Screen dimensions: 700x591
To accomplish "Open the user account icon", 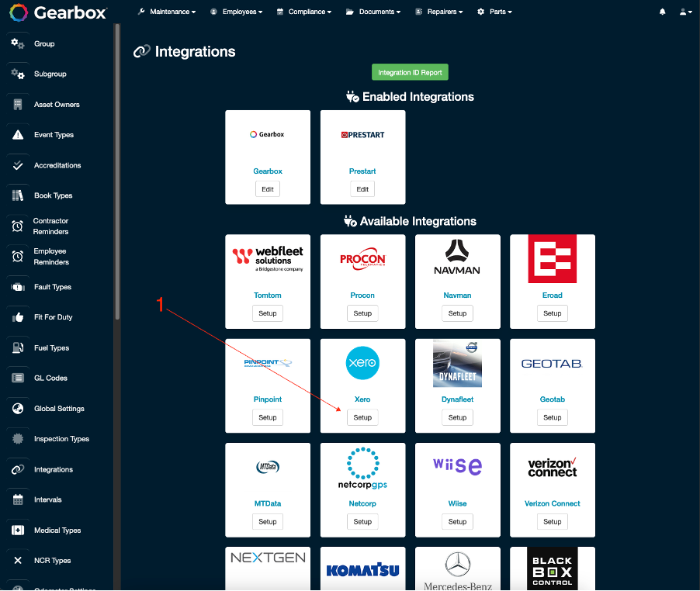I will pos(684,11).
